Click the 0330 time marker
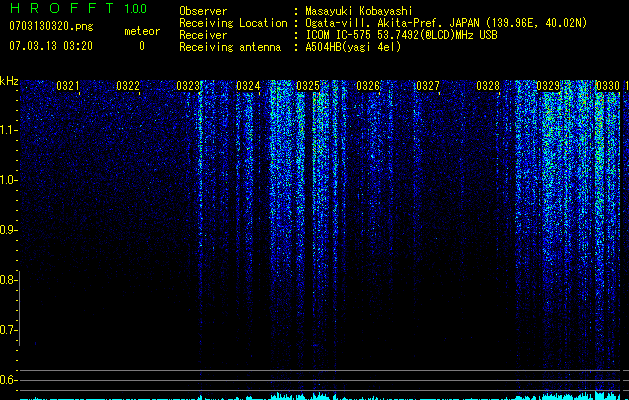The image size is (629, 400). tap(608, 86)
